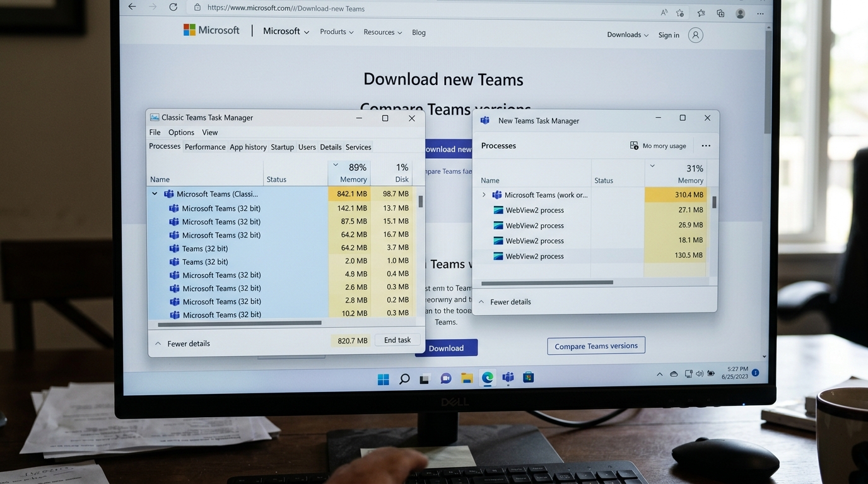The image size is (868, 484).
Task: Select the 310.4 MB memory cell
Action: pyautogui.click(x=675, y=195)
